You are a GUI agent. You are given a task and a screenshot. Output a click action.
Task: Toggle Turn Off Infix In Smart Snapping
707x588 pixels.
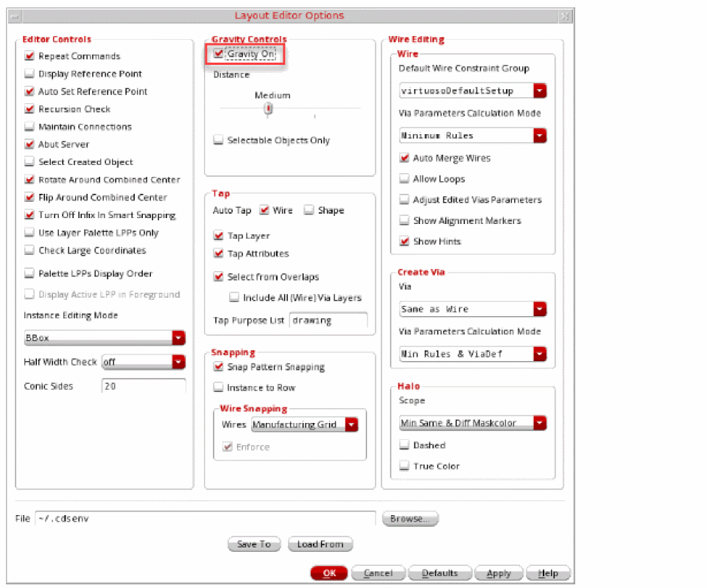tap(29, 215)
